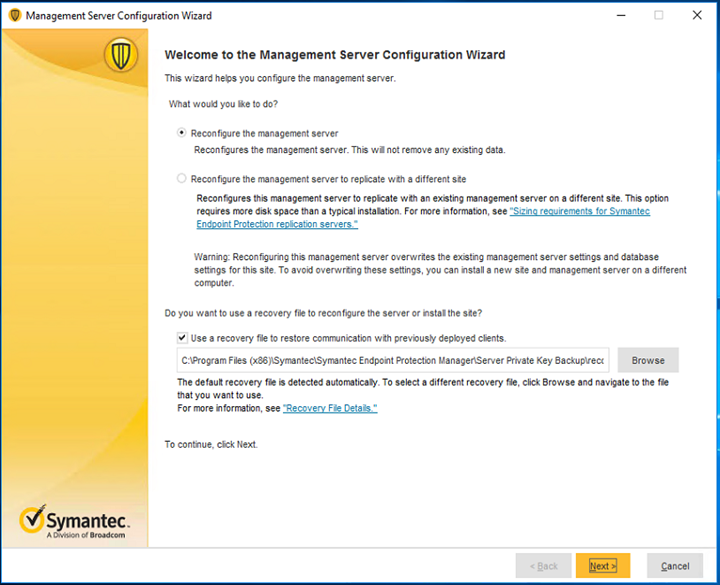Click the 'To continue, click Next' text
720x585 pixels.
[211, 444]
